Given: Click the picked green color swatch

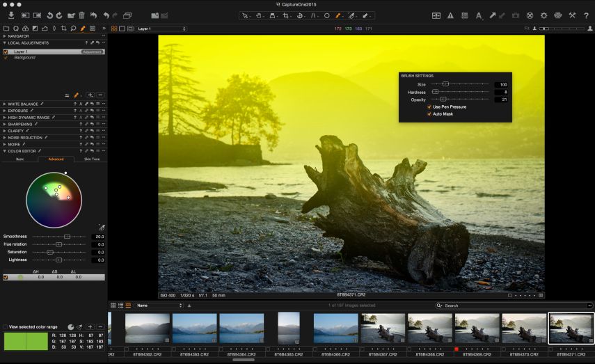Looking at the screenshot, I should tap(26, 341).
